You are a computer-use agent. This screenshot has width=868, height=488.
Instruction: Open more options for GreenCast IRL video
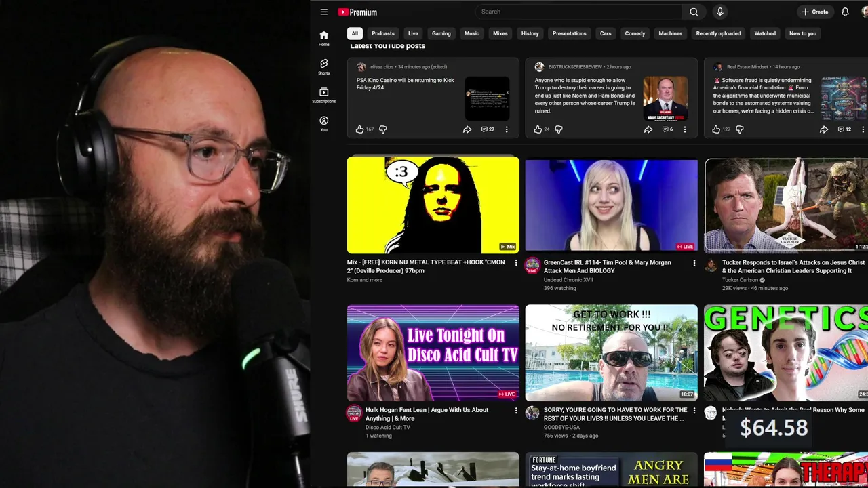click(694, 263)
